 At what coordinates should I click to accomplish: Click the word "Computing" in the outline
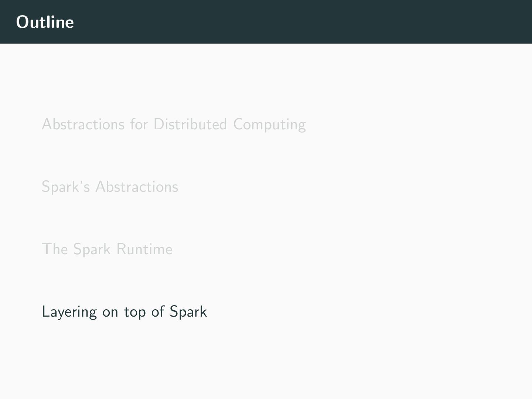[x=269, y=125]
